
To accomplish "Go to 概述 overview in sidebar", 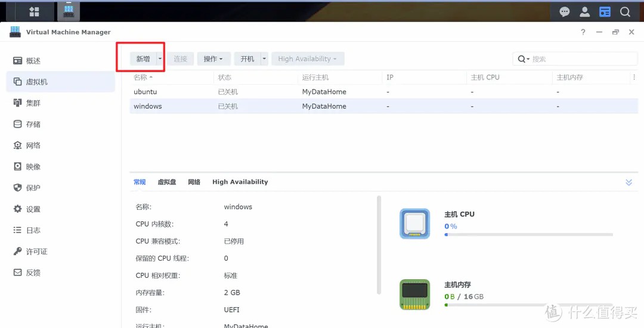I will point(33,61).
